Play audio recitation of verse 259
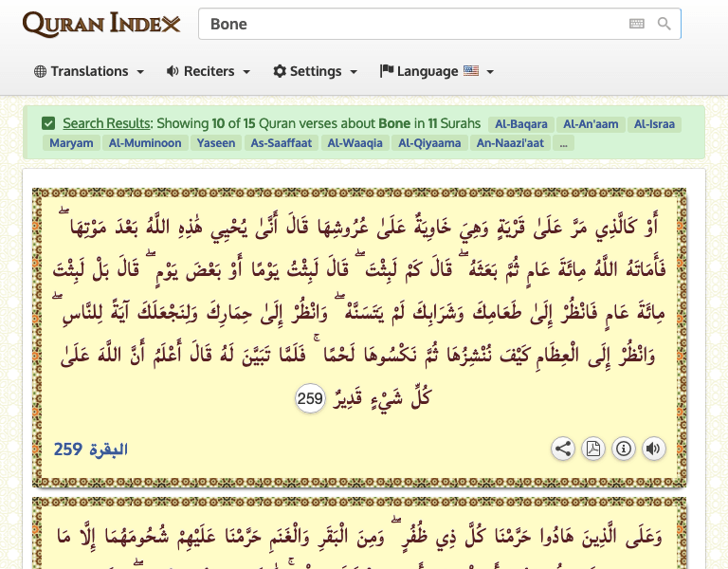Viewport: 728px width, 569px height. point(653,449)
